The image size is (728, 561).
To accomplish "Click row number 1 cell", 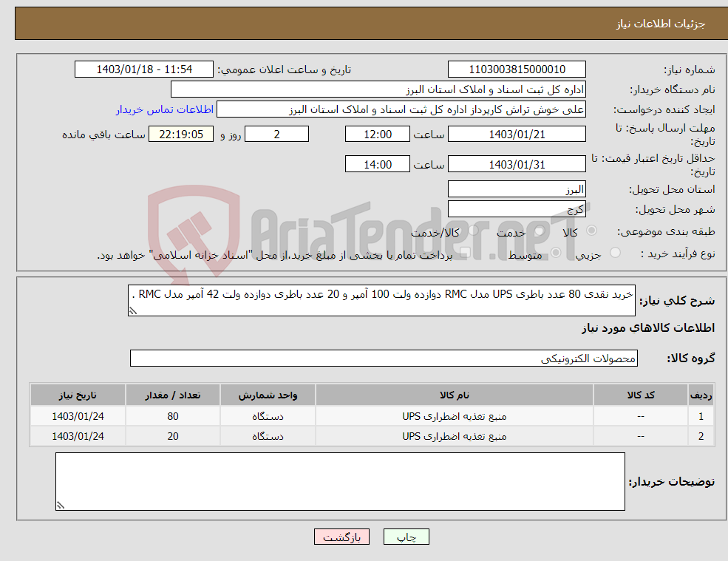I will point(701,416).
